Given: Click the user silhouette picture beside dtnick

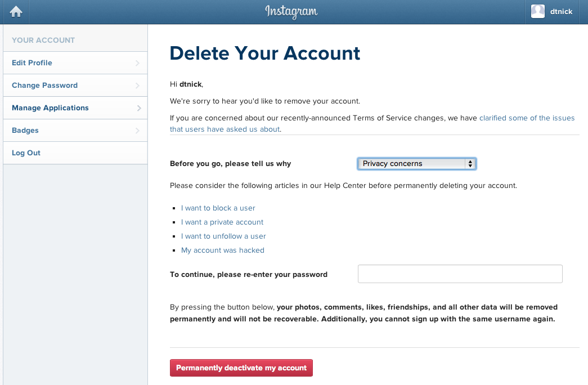Looking at the screenshot, I should click(x=538, y=11).
